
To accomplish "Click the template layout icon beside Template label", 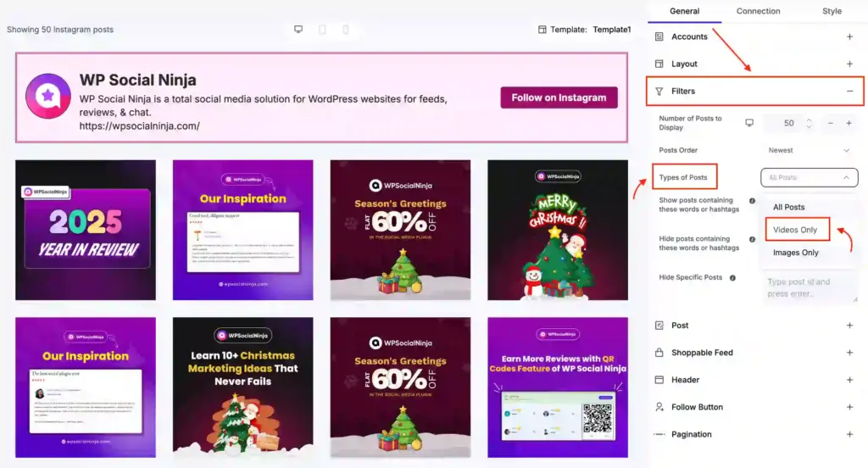I will click(x=542, y=30).
